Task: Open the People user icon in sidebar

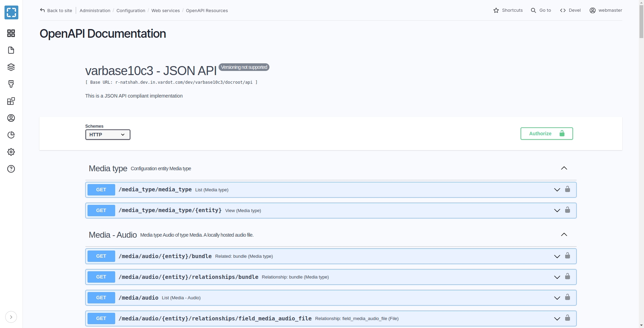Action: [x=11, y=118]
